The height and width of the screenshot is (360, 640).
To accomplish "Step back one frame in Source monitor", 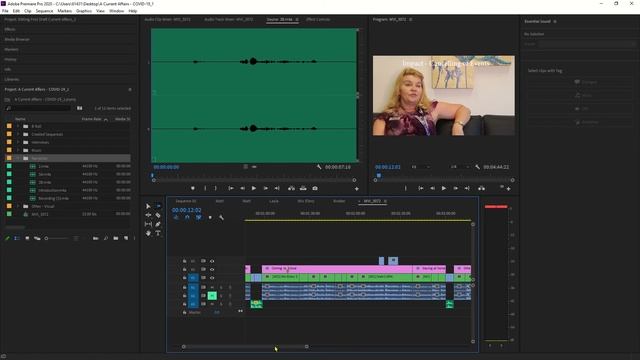I will [x=242, y=188].
